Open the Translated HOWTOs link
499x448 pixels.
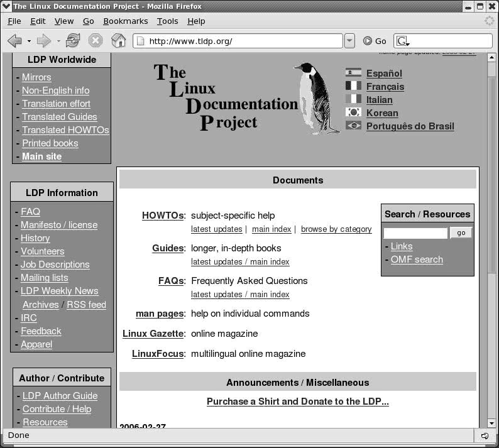pos(65,130)
